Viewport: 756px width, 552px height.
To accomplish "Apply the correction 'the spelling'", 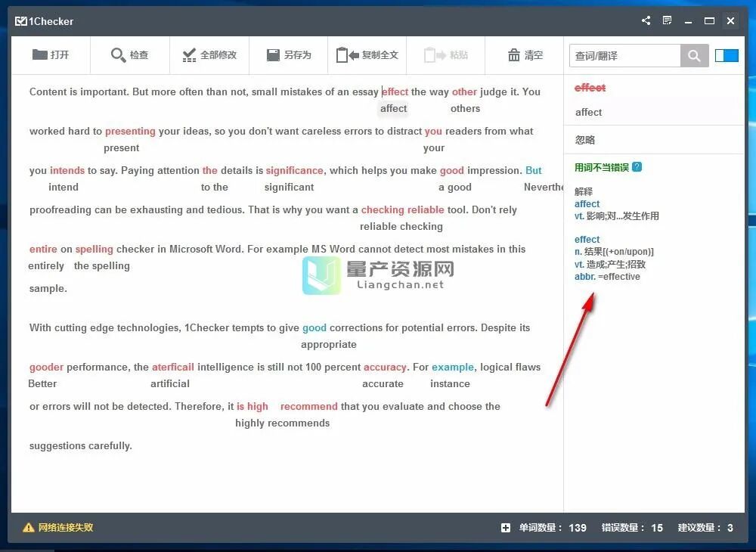I will pyautogui.click(x=102, y=266).
